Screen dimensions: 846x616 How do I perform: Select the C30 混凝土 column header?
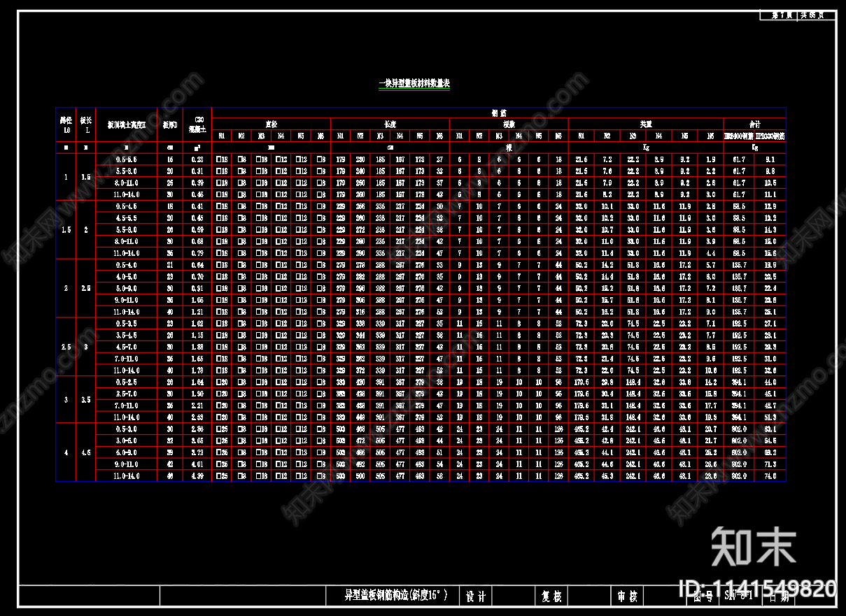coord(197,124)
